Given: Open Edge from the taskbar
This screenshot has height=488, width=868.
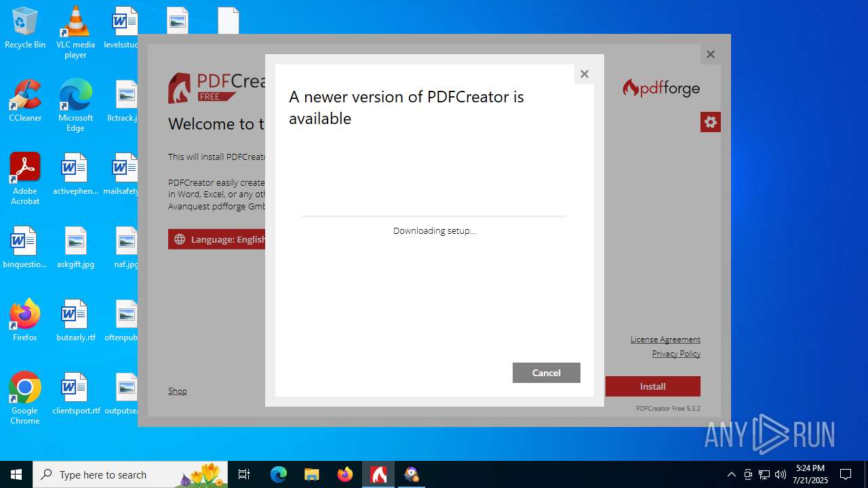Looking at the screenshot, I should (x=279, y=474).
